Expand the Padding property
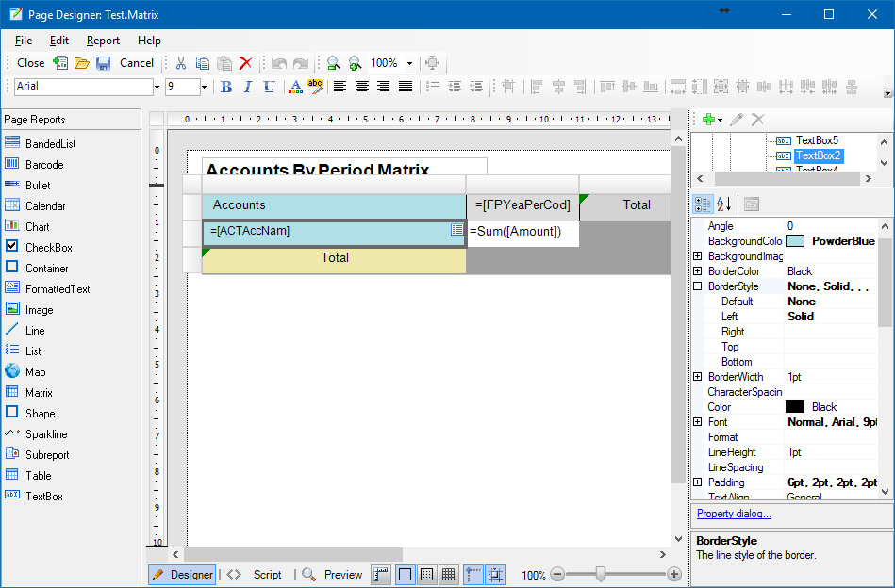The width and height of the screenshot is (895, 588). [x=698, y=482]
